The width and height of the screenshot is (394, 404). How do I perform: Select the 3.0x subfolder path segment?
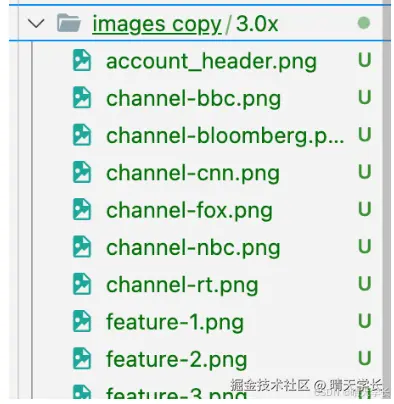click(x=257, y=24)
